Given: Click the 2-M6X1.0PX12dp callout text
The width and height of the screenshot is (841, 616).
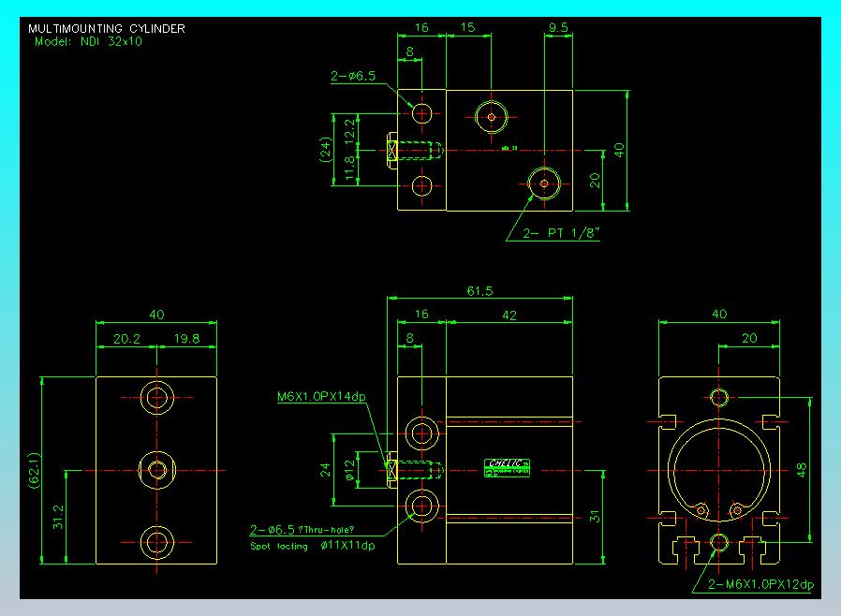Looking at the screenshot, I should pos(760,584).
